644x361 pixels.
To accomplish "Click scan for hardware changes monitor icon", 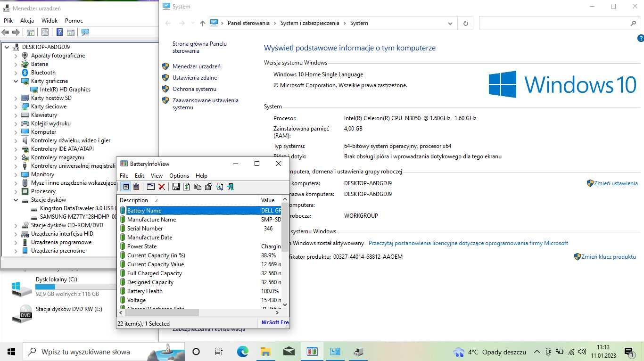I will [85, 32].
